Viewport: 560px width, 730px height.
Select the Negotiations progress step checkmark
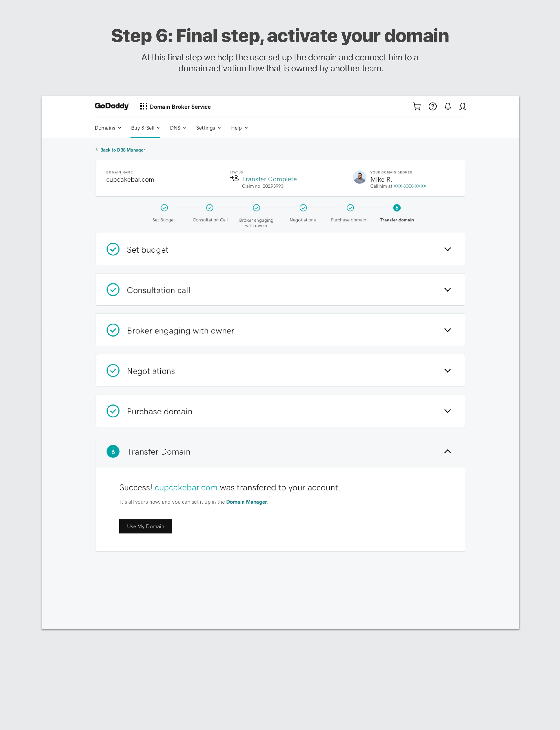point(303,208)
